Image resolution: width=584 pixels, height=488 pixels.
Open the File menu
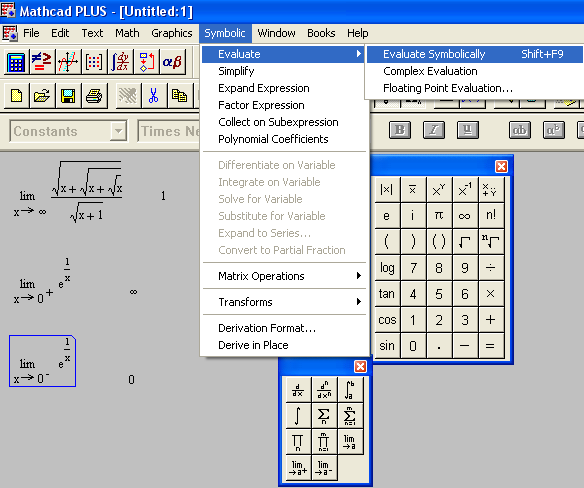click(31, 33)
